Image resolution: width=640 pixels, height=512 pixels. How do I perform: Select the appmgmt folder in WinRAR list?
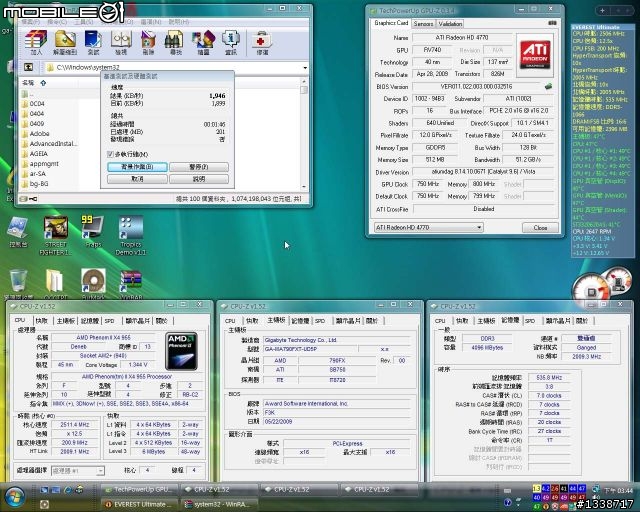[x=44, y=163]
